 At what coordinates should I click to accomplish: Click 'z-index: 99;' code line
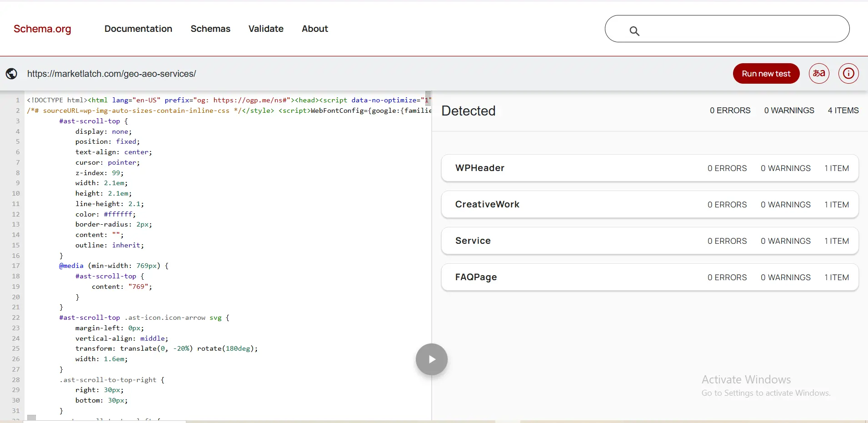[x=100, y=173]
